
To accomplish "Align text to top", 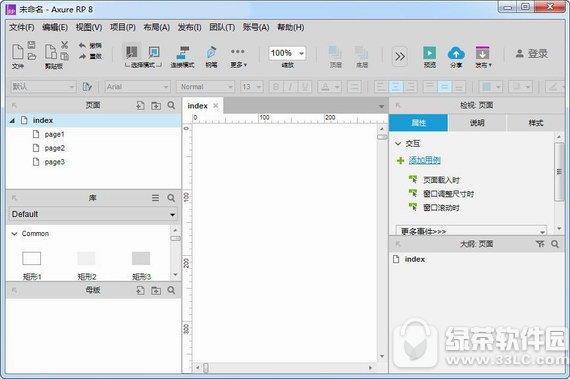I will (430, 87).
